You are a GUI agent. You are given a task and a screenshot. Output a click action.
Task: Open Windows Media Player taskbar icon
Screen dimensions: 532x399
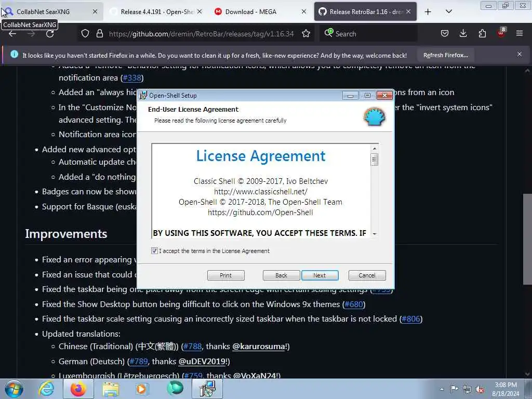[142, 389]
